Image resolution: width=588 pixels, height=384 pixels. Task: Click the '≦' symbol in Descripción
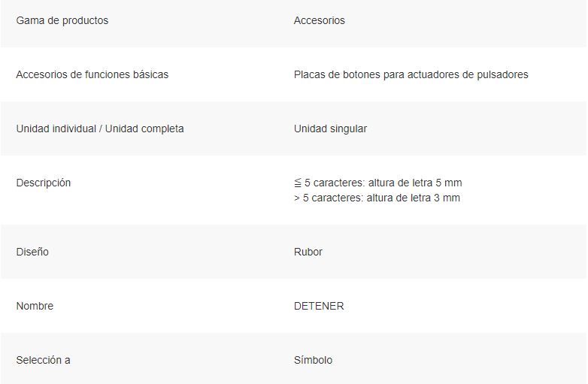pos(298,183)
